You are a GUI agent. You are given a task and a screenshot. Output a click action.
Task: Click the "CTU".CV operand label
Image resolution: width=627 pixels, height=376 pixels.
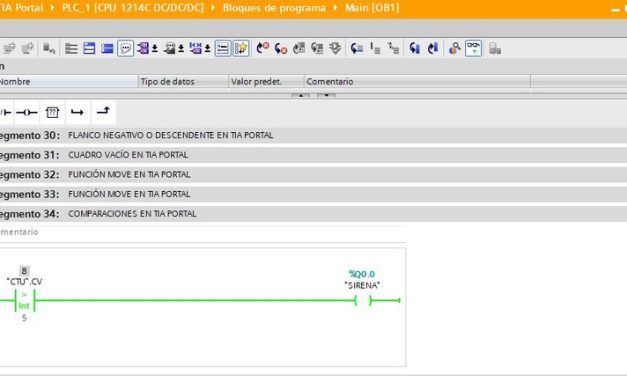pyautogui.click(x=24, y=282)
